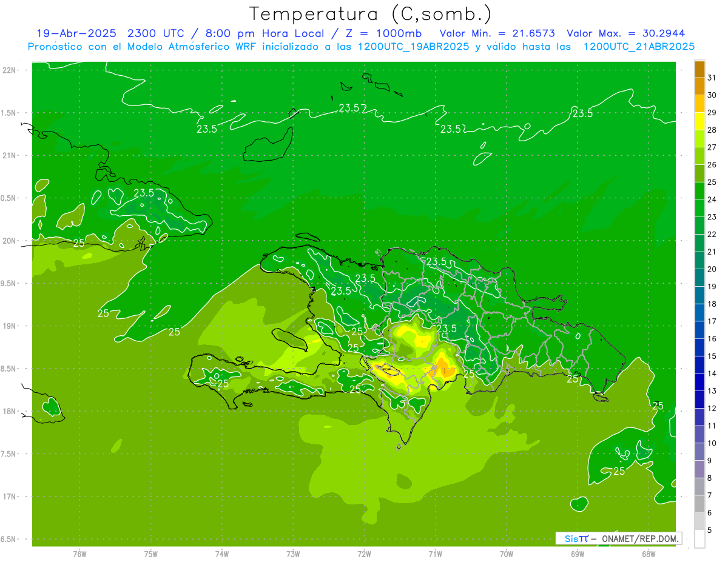Click the orange legend swatch between 30 and 31
Screen dimensions: 728x562
pyautogui.click(x=699, y=86)
